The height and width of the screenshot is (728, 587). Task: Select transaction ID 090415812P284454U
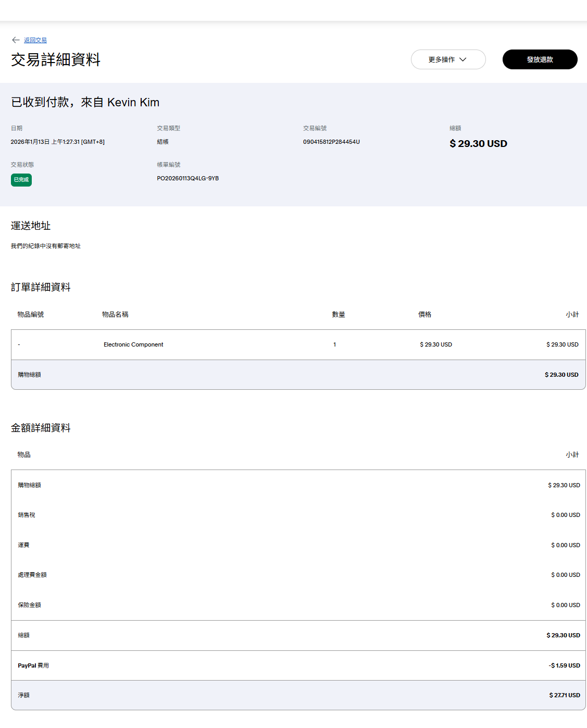(331, 142)
